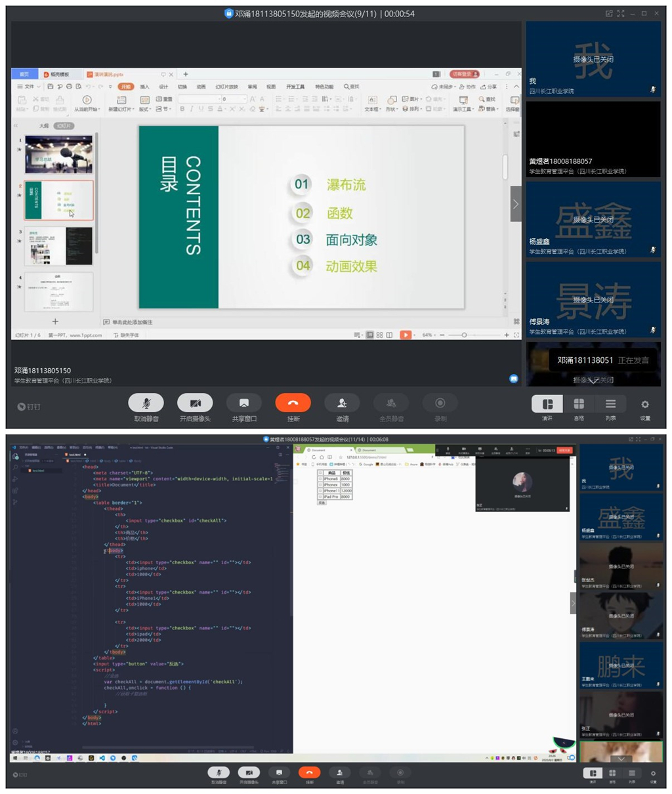Tick the header checkbox beside 商品
Screen dimensions: 672x794
click(320, 472)
